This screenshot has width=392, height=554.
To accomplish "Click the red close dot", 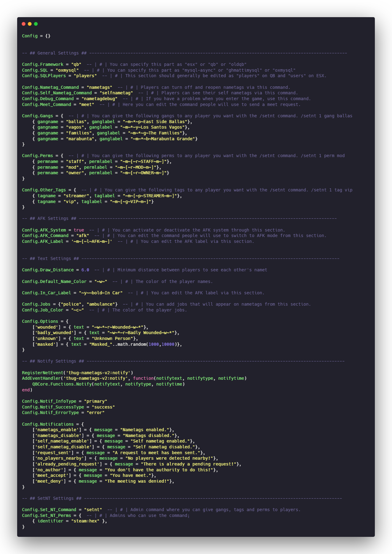I will coord(24,24).
